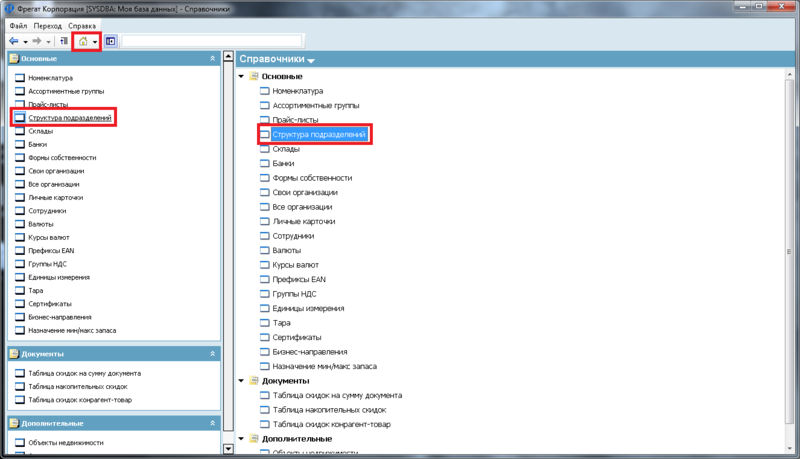Open Таблица скидок контрагент-товар sidebar link

(x=80, y=400)
